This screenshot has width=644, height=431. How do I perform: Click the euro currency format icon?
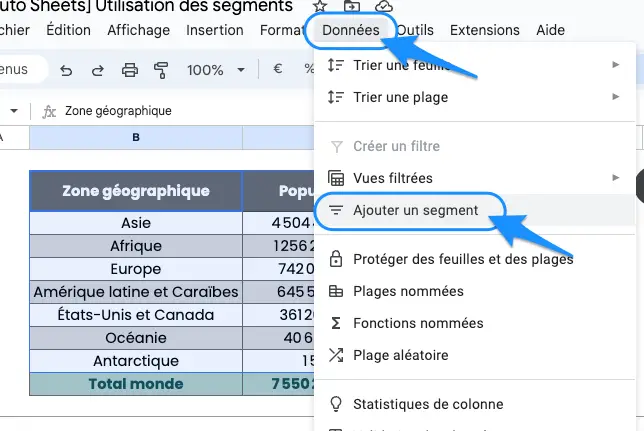pyautogui.click(x=278, y=69)
